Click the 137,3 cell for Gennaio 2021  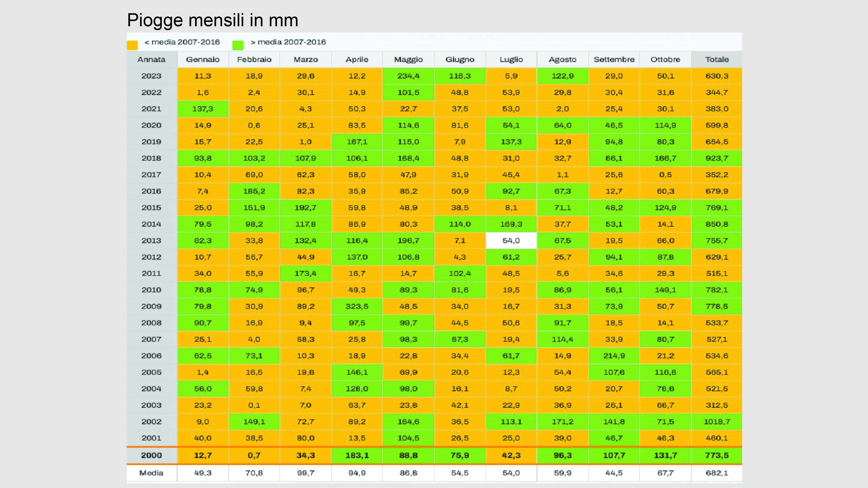coord(203,109)
